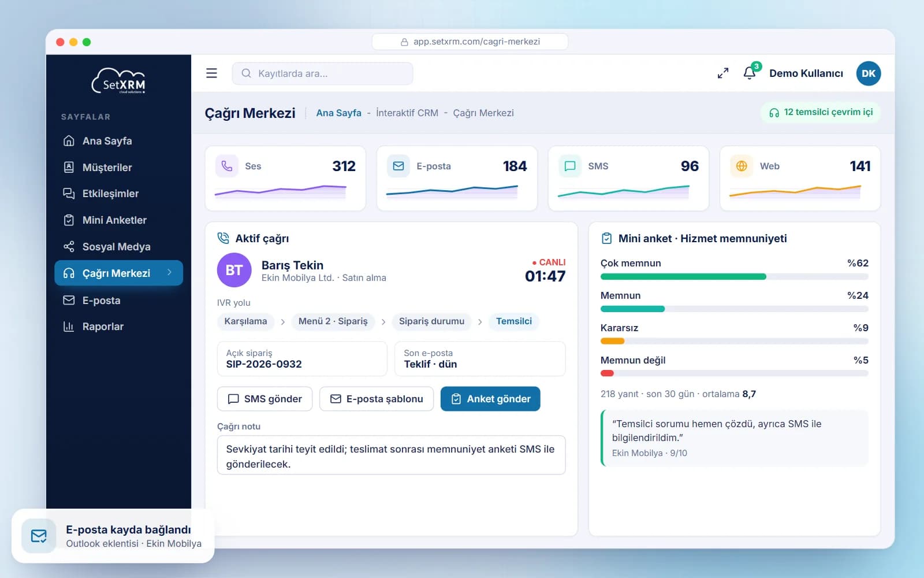Click the Ses phone icon
The width and height of the screenshot is (924, 578).
(x=227, y=166)
